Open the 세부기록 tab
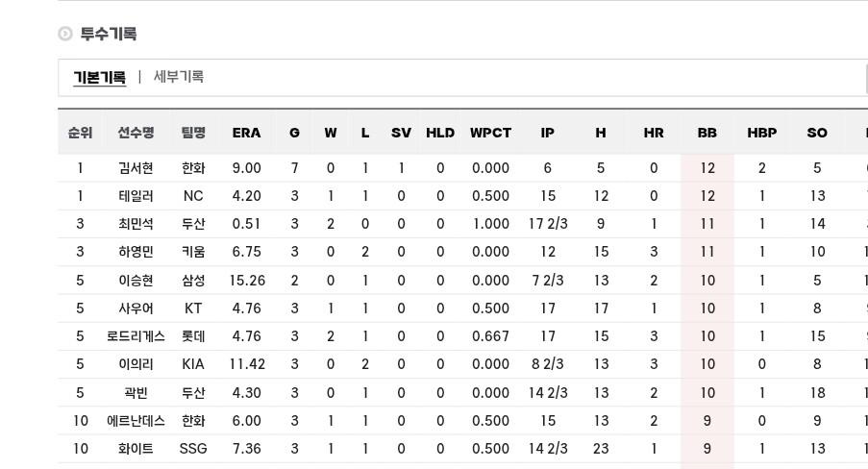The width and height of the screenshot is (868, 469). (179, 77)
